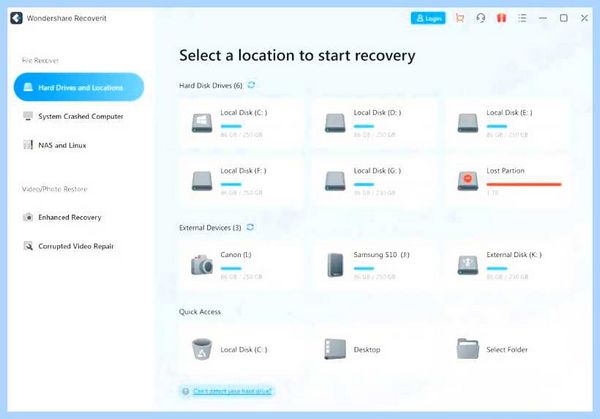This screenshot has height=419, width=600.
Task: Click the "Local Disk (F: )" label
Action: click(x=243, y=171)
